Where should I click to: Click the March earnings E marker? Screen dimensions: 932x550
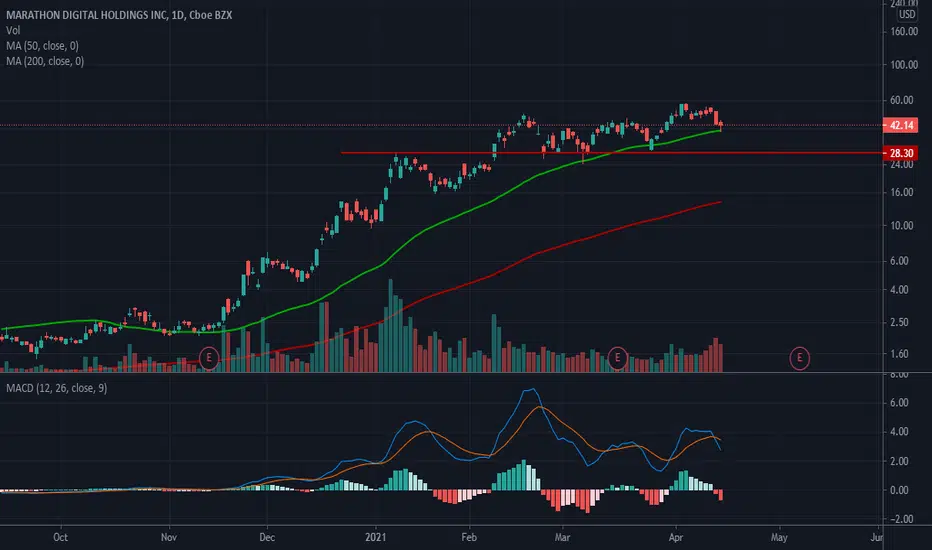click(618, 358)
